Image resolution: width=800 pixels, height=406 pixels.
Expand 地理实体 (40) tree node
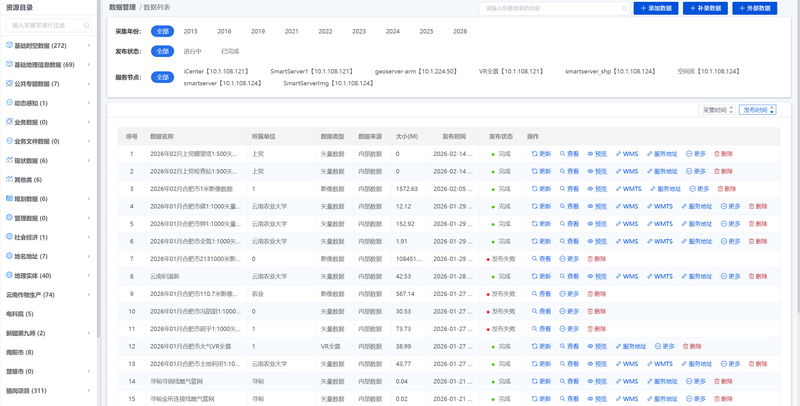(x=89, y=276)
